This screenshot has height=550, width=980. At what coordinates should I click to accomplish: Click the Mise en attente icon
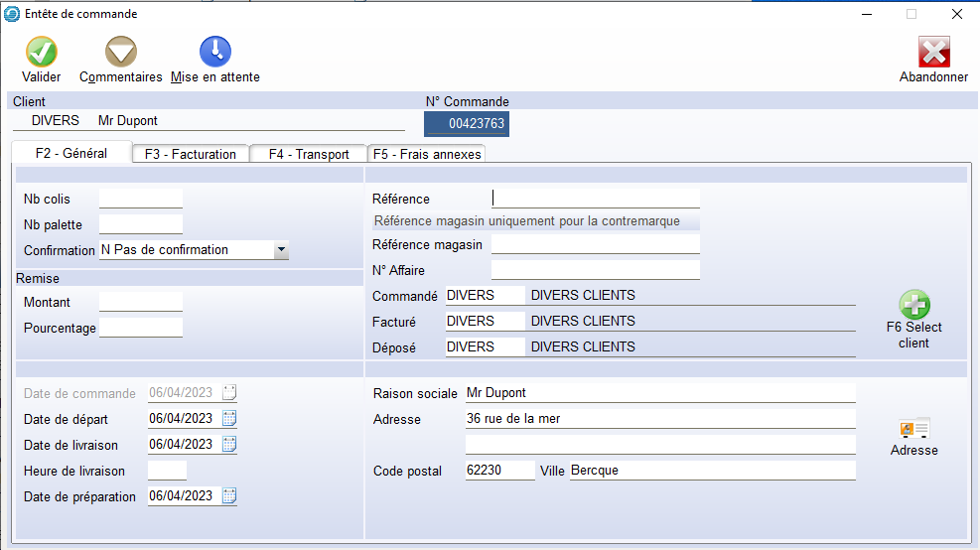215,53
